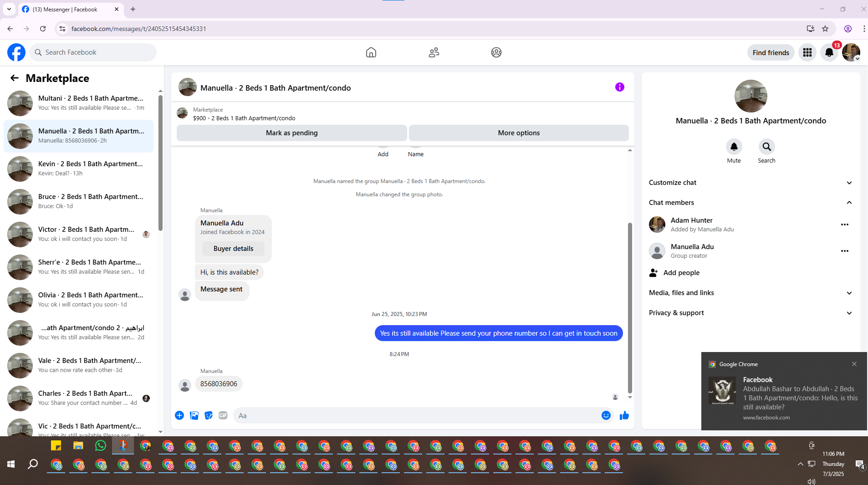Open Victor conversation in list
868x485 pixels.
pos(78,235)
